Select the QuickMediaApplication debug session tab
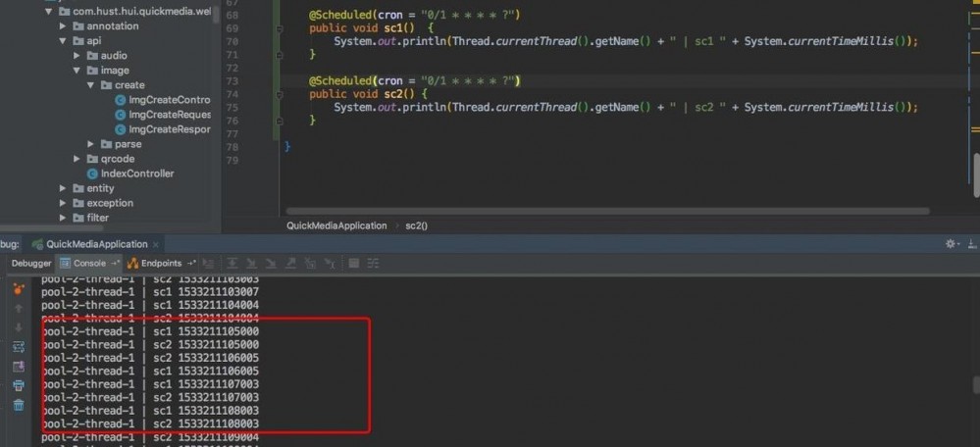The height and width of the screenshot is (447, 980). click(x=95, y=244)
